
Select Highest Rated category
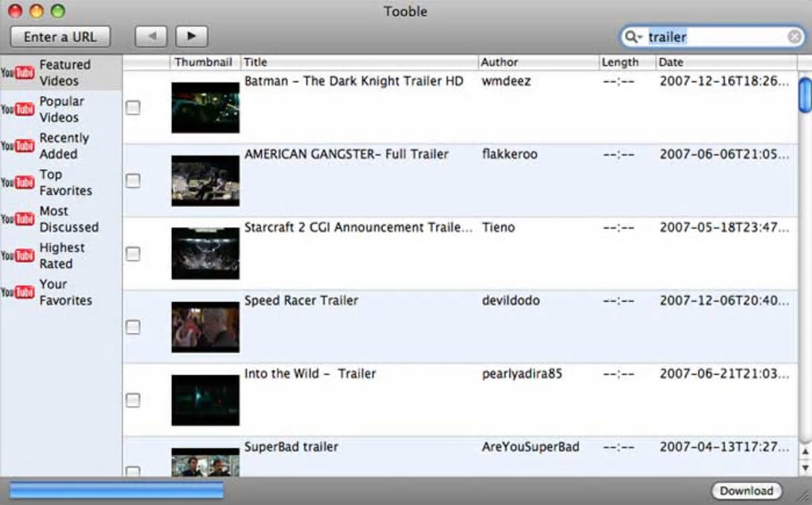61,256
